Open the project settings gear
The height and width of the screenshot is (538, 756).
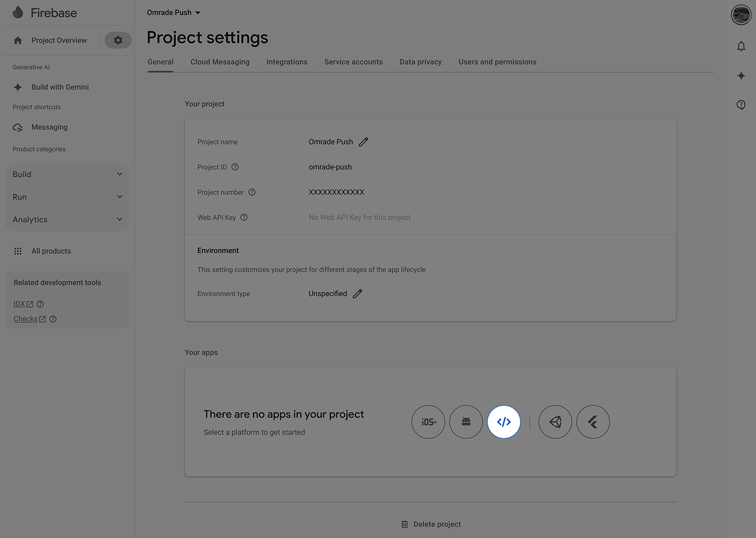click(118, 40)
